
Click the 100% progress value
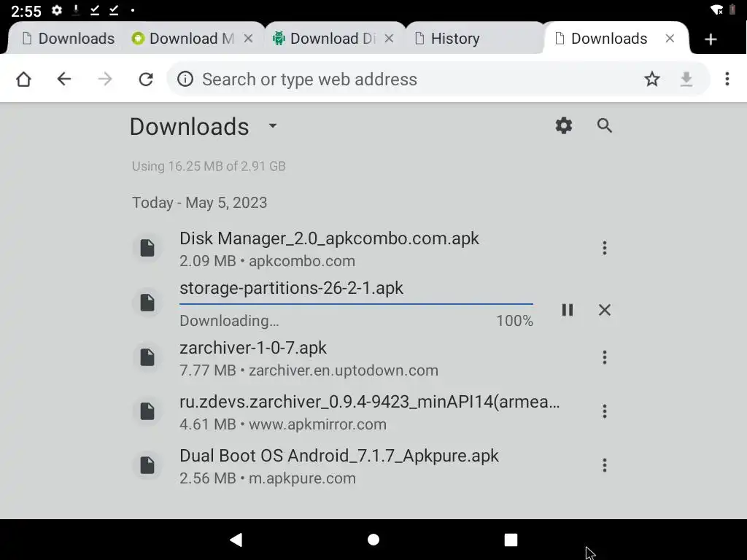click(x=514, y=321)
